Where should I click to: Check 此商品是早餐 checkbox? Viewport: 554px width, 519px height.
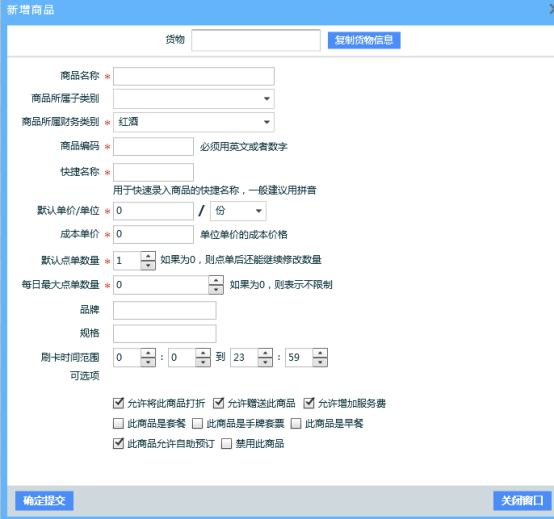coord(296,423)
